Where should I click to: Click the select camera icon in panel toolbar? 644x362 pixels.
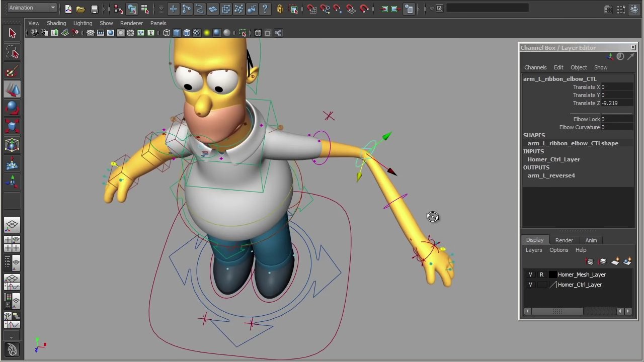(34, 33)
